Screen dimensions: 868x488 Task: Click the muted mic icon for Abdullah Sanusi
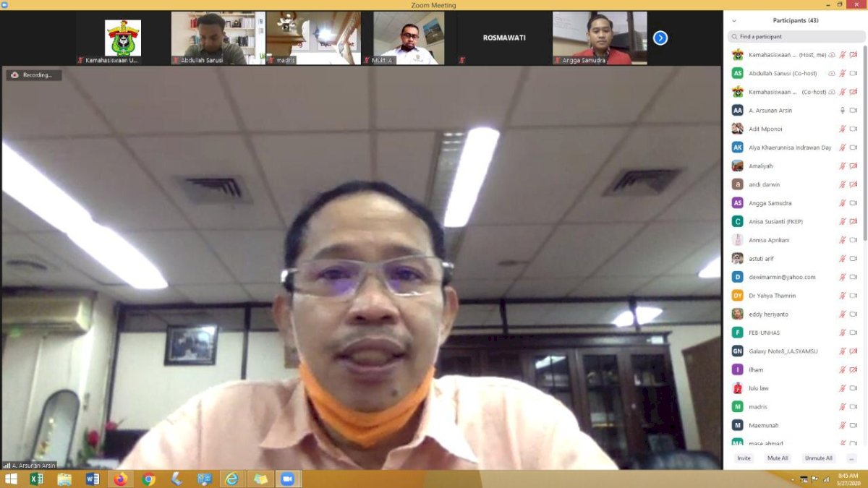click(x=843, y=73)
